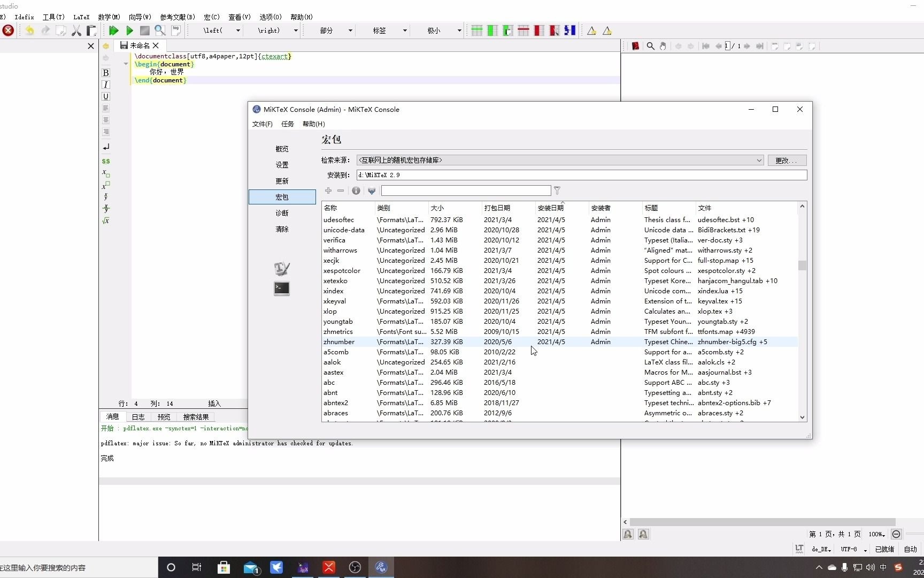Screen dimensions: 924x578
Task: Click the 安装到 install path field
Action: tap(582, 175)
